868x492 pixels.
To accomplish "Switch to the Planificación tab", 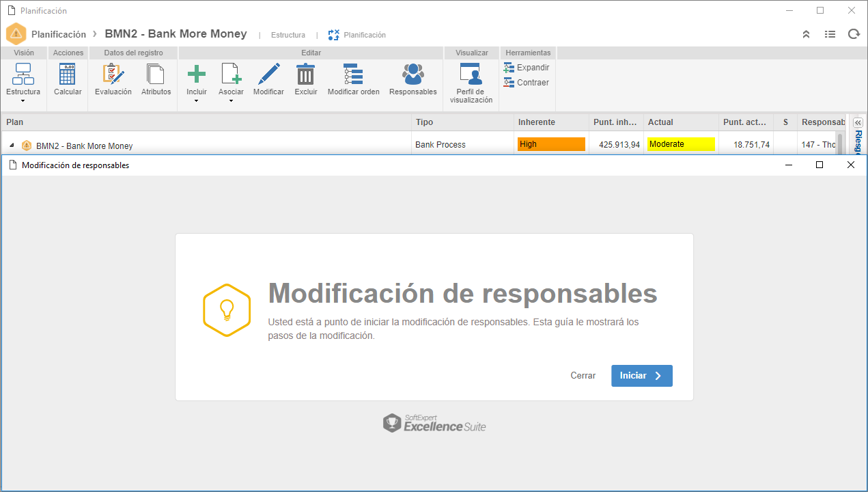I will [357, 35].
